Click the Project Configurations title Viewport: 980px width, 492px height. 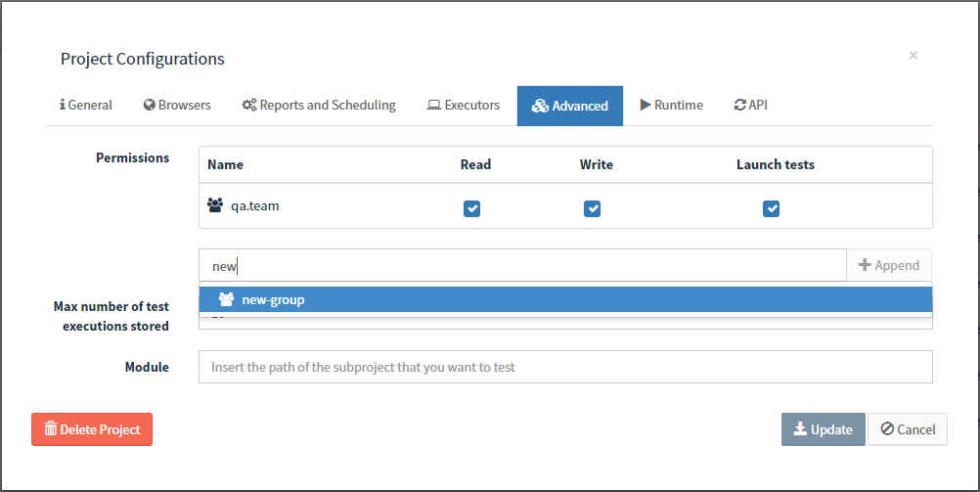point(143,59)
